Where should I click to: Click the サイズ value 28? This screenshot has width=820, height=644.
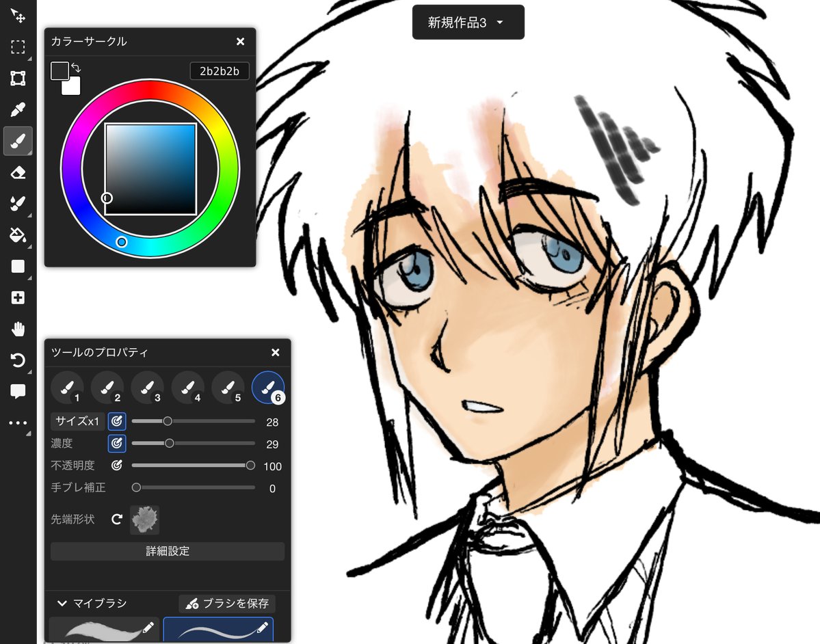click(x=272, y=422)
